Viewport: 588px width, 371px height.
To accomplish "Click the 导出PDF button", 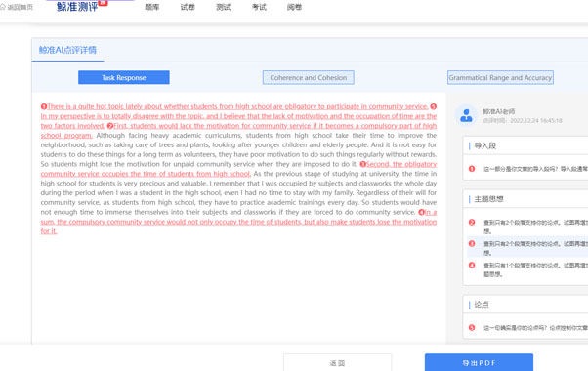I will click(479, 362).
